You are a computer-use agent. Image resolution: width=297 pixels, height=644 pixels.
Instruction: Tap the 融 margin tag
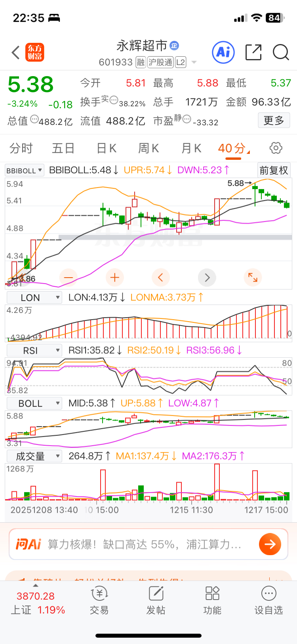point(141,62)
